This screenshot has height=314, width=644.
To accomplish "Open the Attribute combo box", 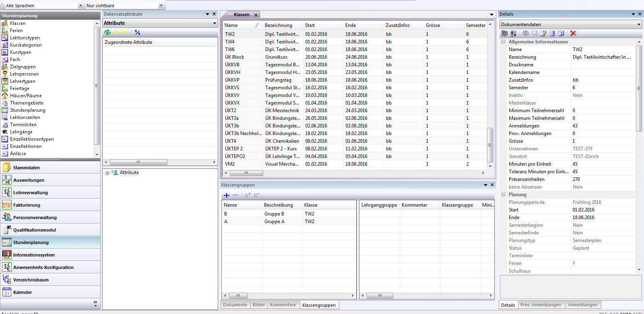I will (215, 23).
